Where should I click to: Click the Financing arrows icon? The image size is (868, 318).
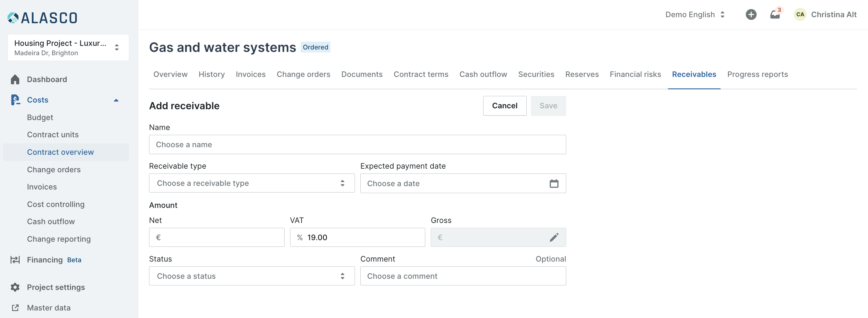pyautogui.click(x=15, y=260)
